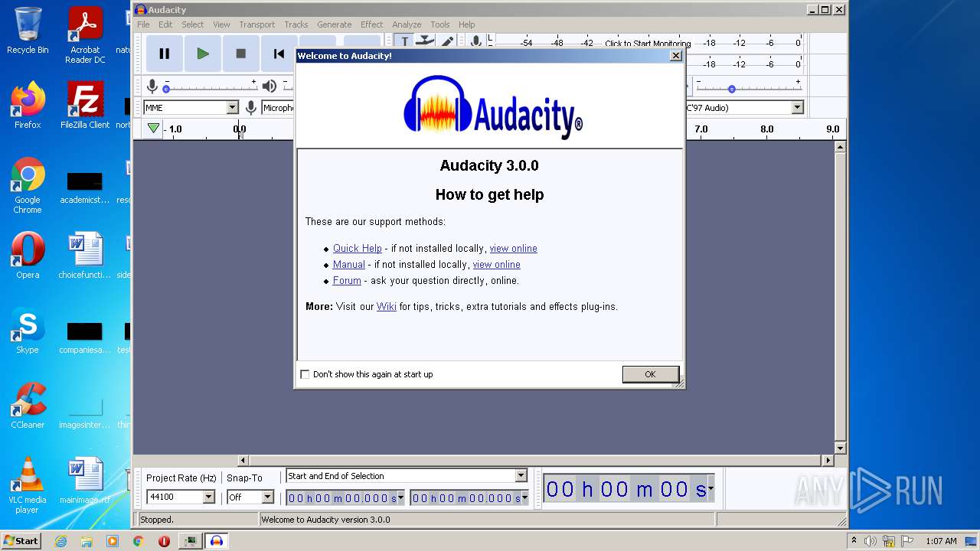Select the Draw pencil tool

pos(446,41)
